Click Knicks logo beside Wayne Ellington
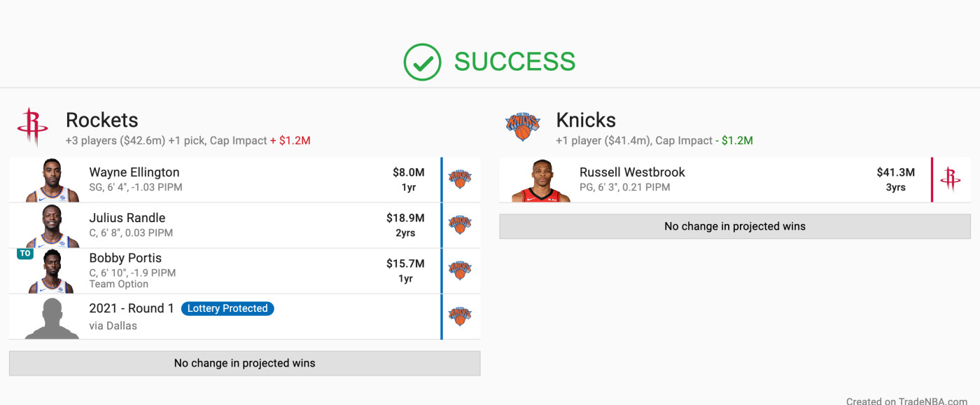 click(460, 179)
